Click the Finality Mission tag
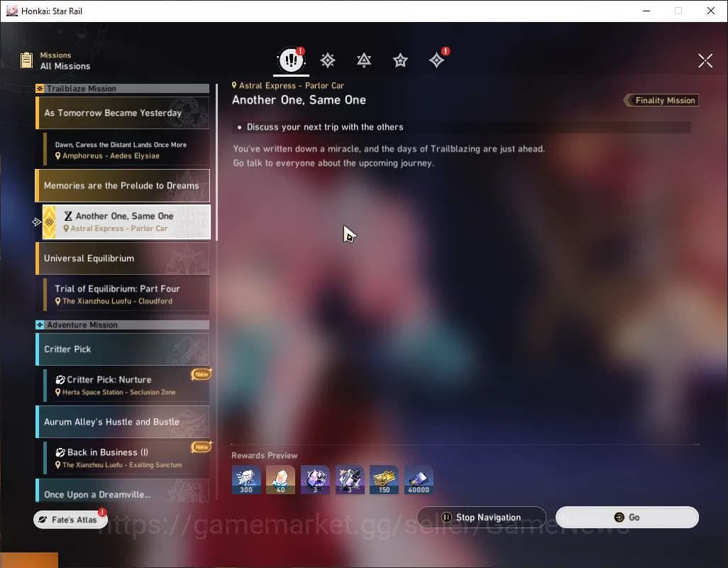Viewport: 728px width, 568px height. coord(661,100)
